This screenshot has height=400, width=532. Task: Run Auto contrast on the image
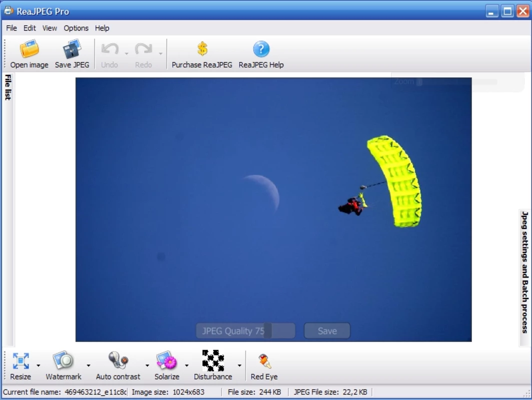point(118,366)
